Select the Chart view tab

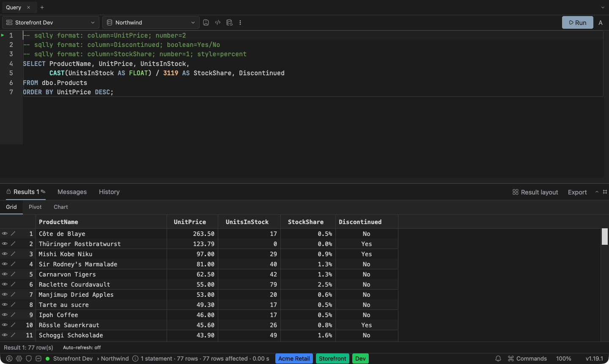click(60, 207)
